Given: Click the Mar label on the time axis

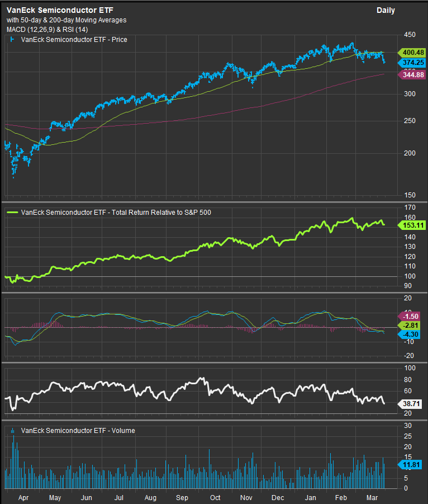Looking at the screenshot, I should (x=373, y=497).
